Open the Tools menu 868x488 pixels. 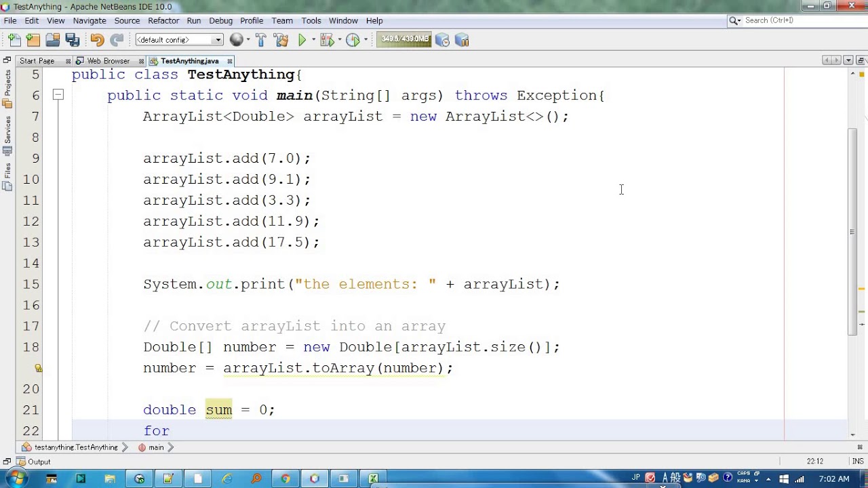[x=311, y=20]
